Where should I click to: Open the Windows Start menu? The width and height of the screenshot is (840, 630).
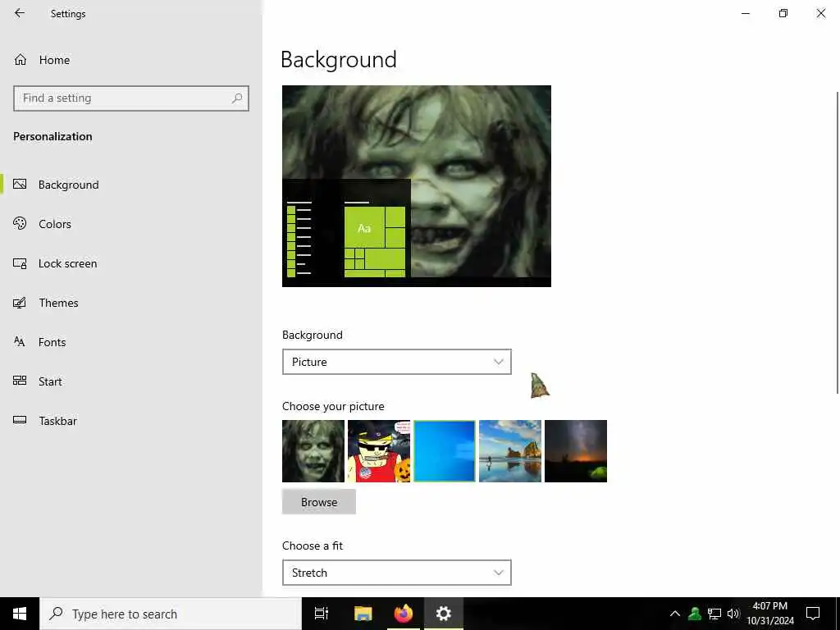pyautogui.click(x=20, y=614)
